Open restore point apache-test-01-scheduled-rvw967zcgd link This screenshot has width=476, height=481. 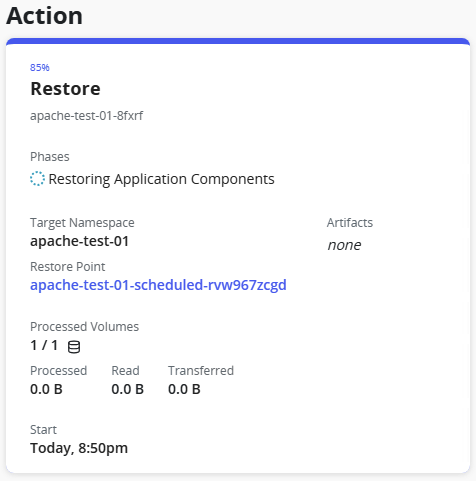(x=158, y=285)
